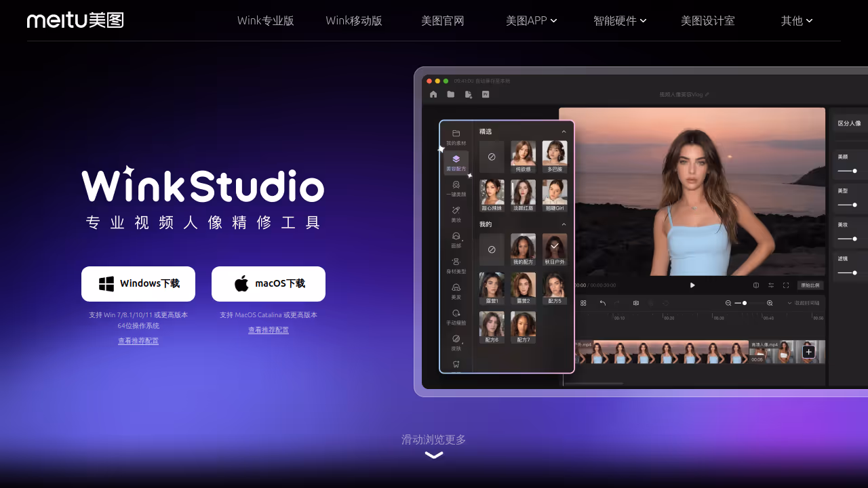Select the 翘睫Girl preset thumbnail
The height and width of the screenshot is (488, 868).
click(555, 196)
